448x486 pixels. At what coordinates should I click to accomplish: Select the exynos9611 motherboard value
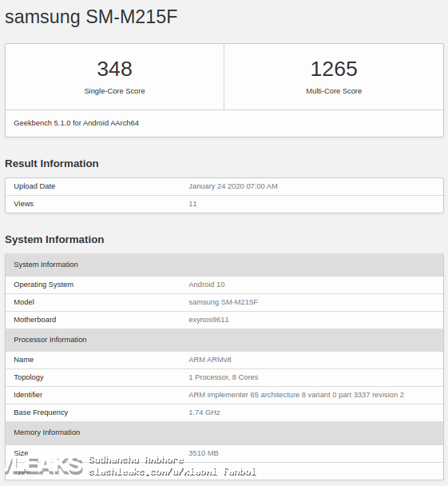tap(208, 320)
